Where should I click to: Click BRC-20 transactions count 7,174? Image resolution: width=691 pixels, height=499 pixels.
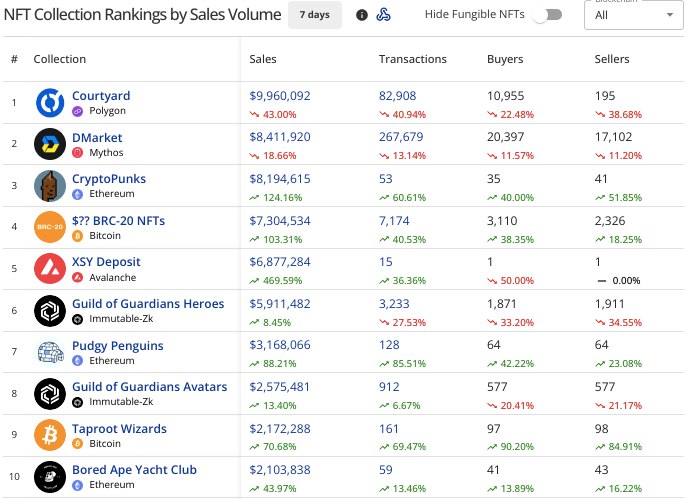click(394, 220)
